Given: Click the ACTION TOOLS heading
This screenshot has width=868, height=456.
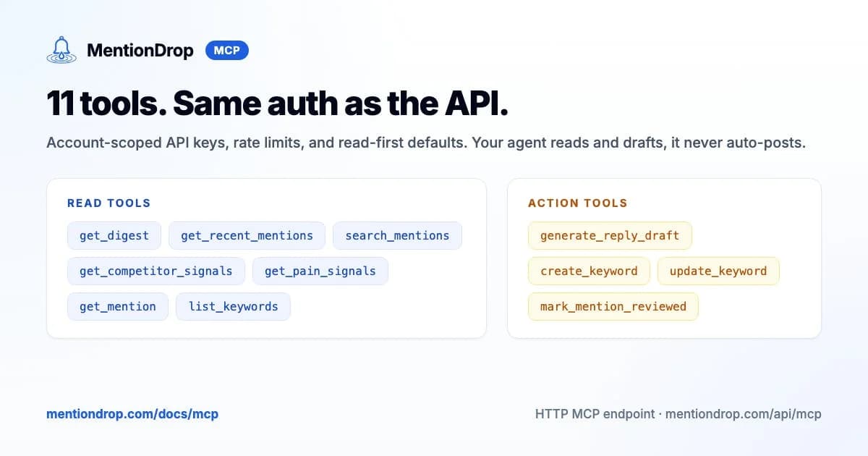Looking at the screenshot, I should 578,203.
